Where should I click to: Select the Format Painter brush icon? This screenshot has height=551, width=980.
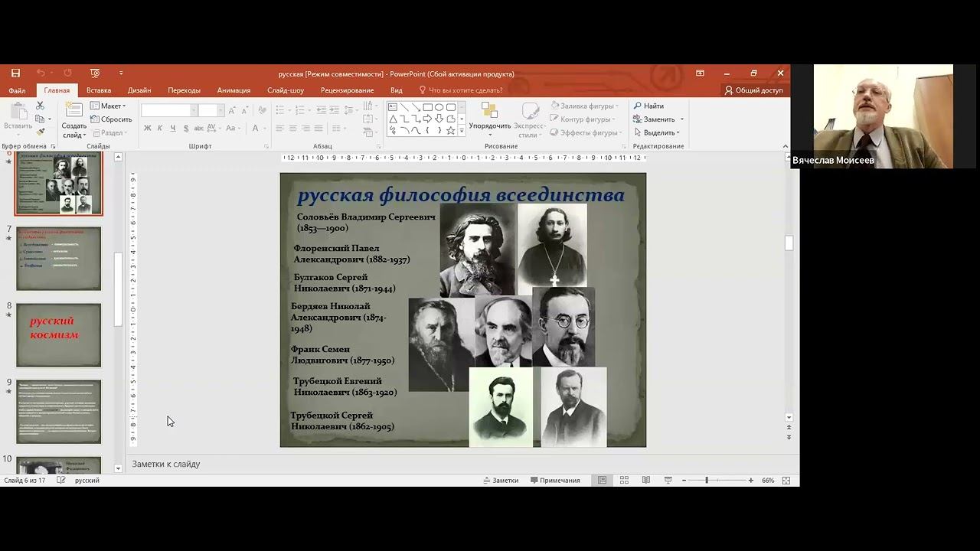point(41,132)
